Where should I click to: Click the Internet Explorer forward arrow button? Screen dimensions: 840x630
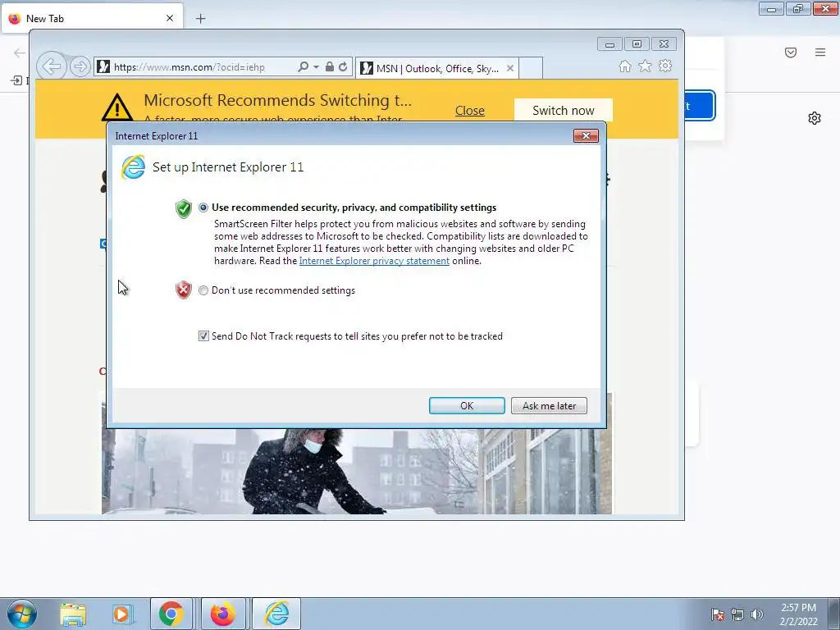[80, 67]
